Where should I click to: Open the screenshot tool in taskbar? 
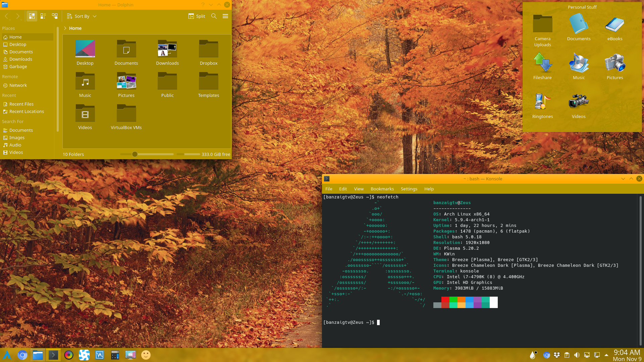(x=130, y=355)
